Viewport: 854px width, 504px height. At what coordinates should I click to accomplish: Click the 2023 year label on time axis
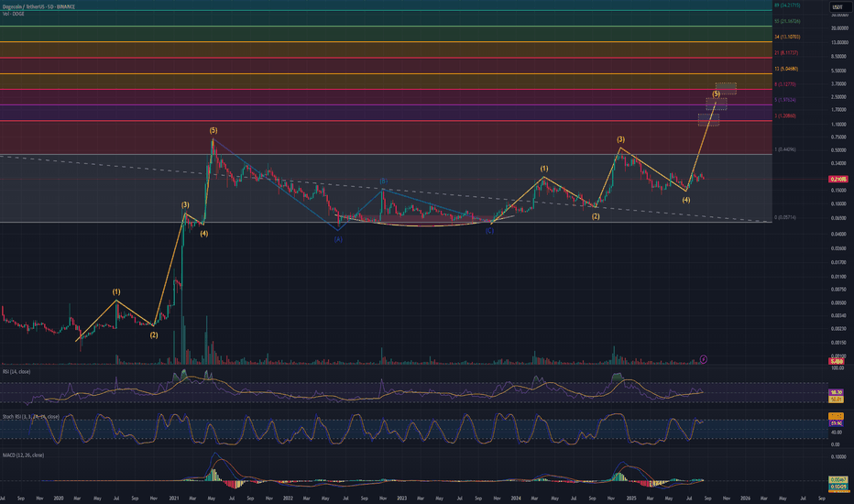(401, 498)
